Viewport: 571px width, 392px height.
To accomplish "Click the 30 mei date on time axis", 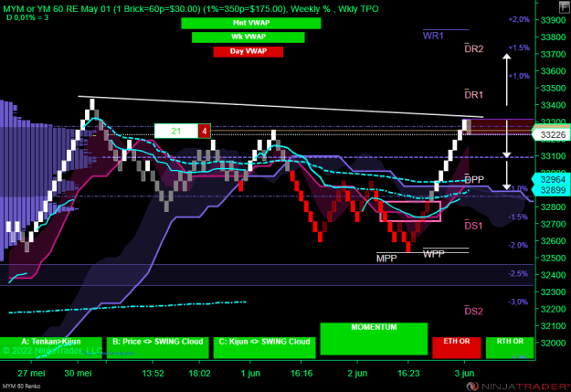I will point(78,374).
